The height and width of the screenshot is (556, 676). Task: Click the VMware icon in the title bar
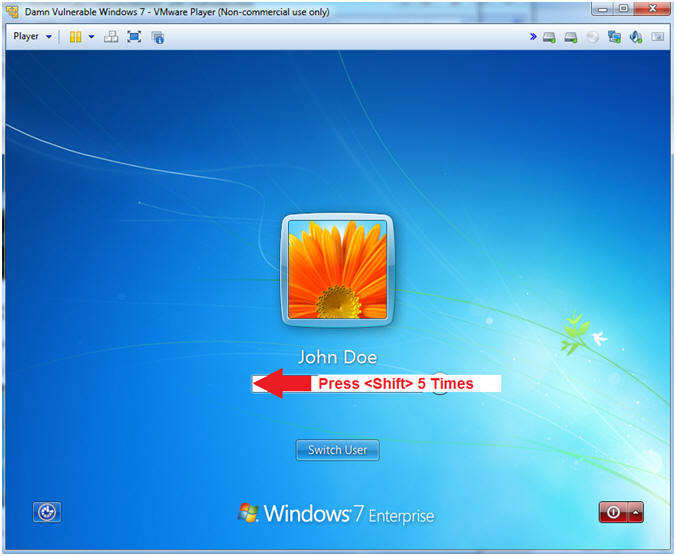tap(12, 12)
